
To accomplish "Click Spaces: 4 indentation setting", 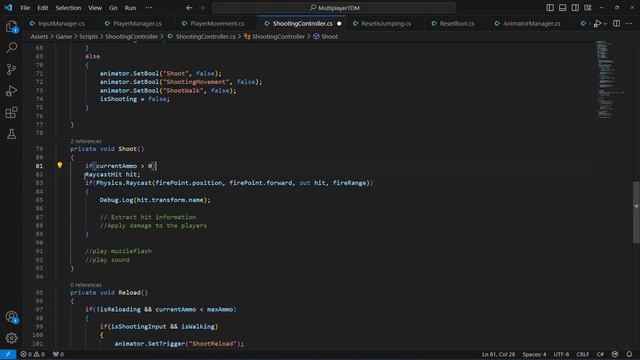I will 534,354.
